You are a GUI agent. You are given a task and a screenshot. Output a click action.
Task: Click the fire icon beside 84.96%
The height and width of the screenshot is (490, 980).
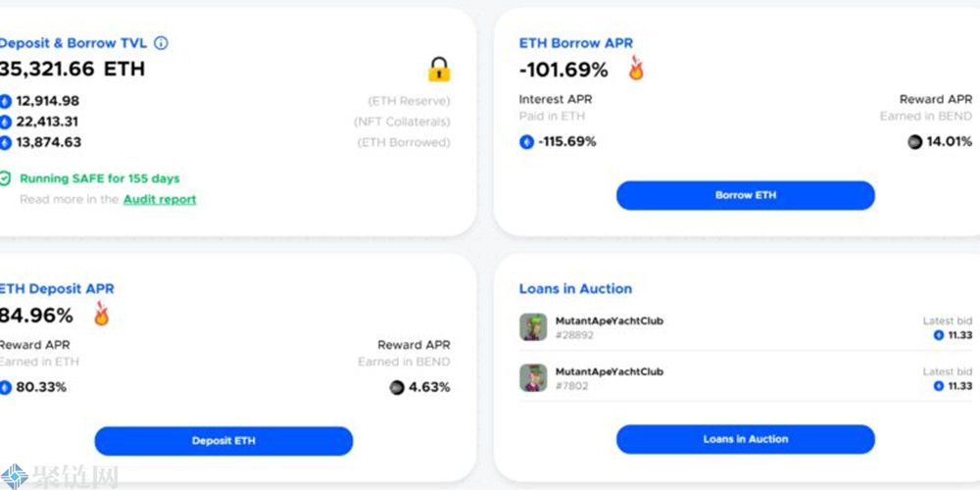coord(101,314)
